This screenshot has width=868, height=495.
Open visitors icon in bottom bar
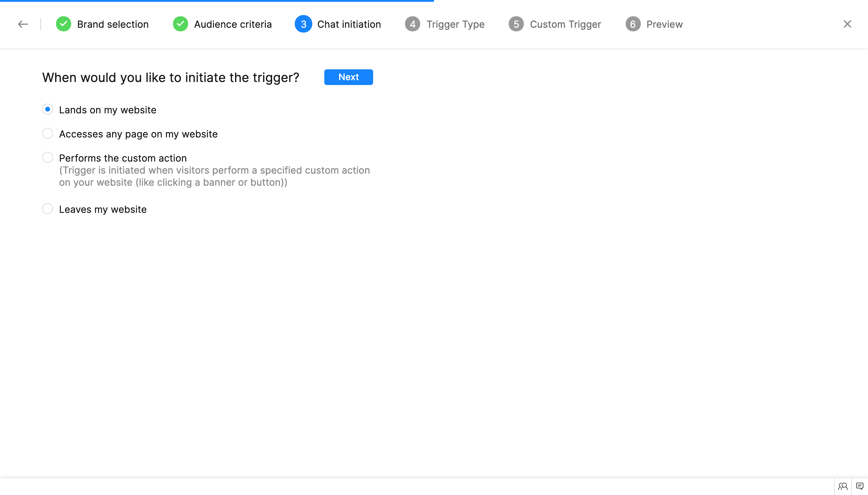[842, 486]
